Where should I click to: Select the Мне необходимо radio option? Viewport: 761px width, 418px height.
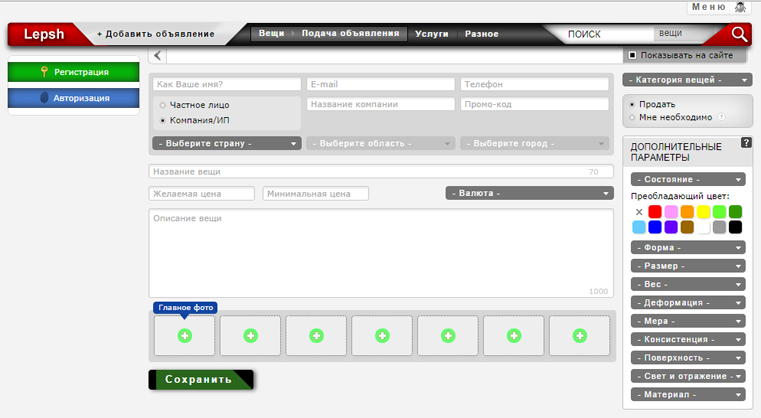(632, 117)
